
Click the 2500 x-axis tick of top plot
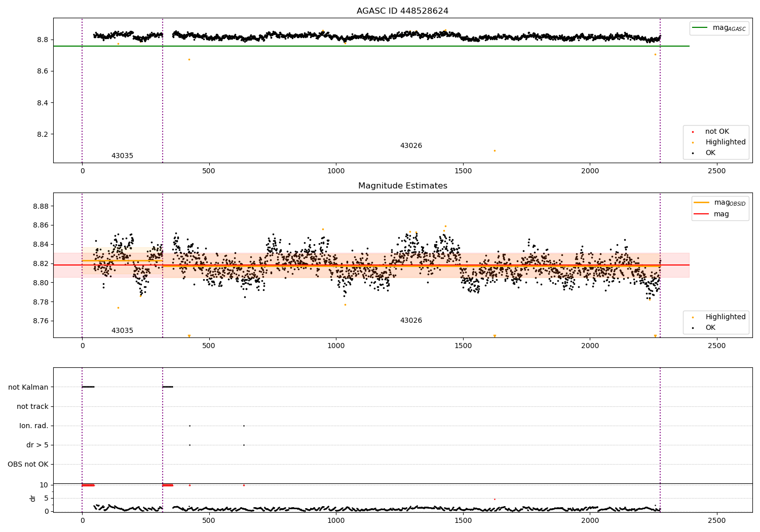coord(717,171)
